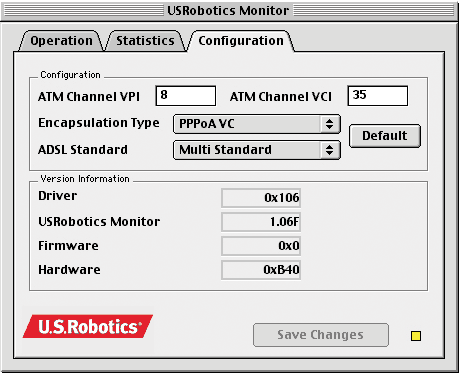Click the USRobotics Monitor window title bar
Viewport: 460px width, 374px height.
coord(229,11)
